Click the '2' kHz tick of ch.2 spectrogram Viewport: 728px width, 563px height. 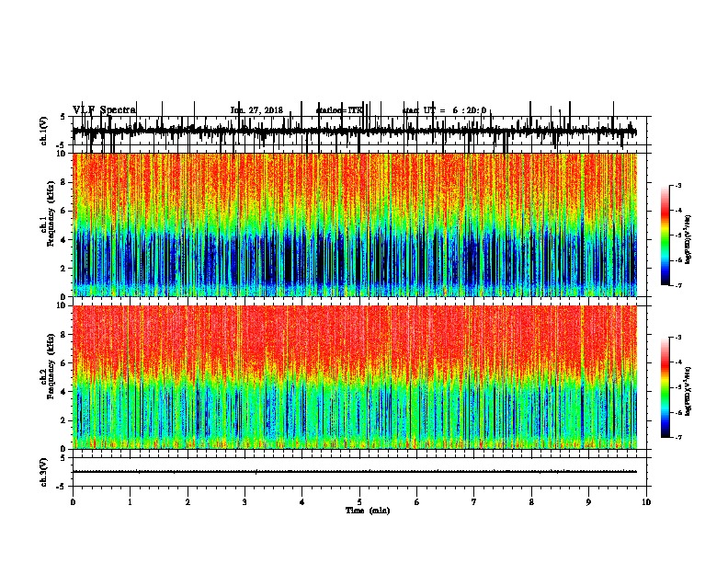[63, 420]
